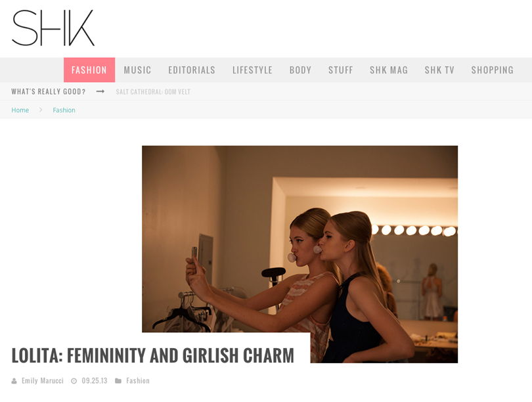Click the author person icon
This screenshot has height=402, width=532.
point(14,381)
